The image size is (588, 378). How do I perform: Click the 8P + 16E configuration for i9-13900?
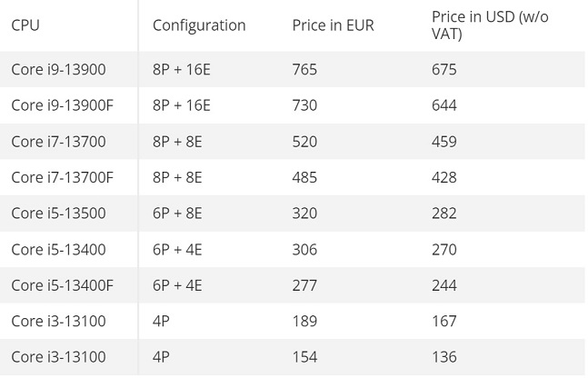click(182, 69)
